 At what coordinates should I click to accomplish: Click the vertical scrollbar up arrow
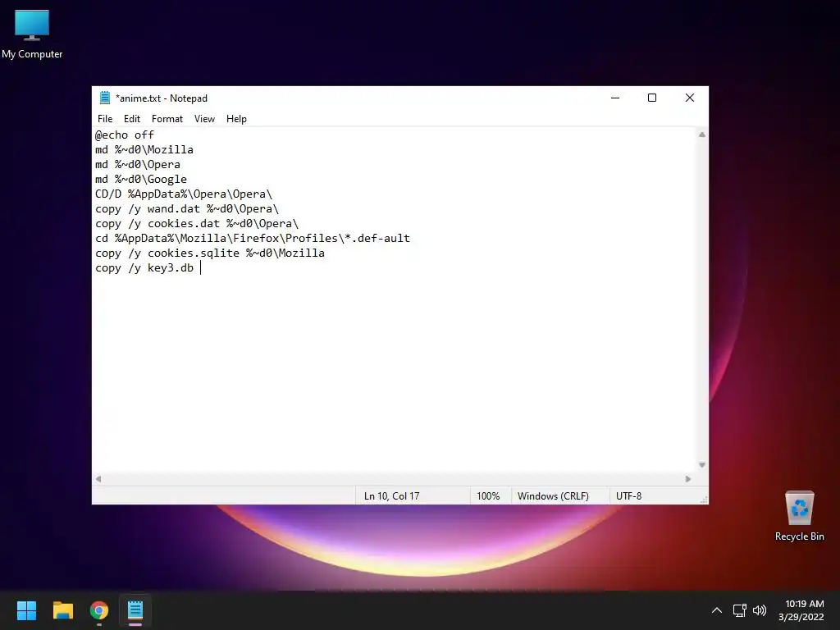(x=702, y=135)
